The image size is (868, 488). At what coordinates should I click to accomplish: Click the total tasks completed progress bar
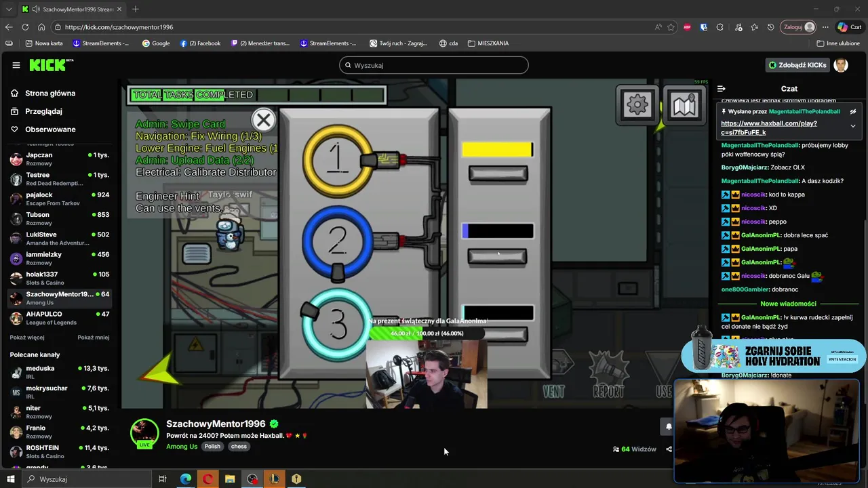pyautogui.click(x=257, y=95)
